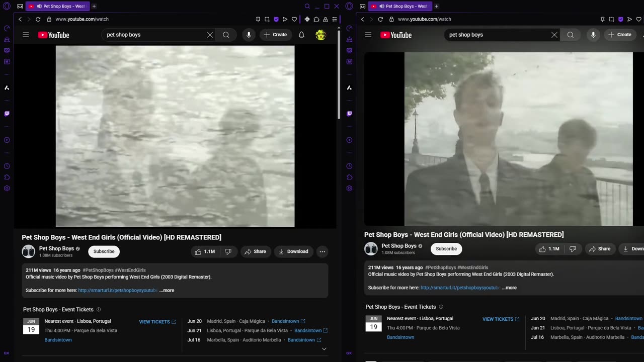Click VIEW TICKETS in left window
The width and height of the screenshot is (644, 362).
[x=157, y=322]
